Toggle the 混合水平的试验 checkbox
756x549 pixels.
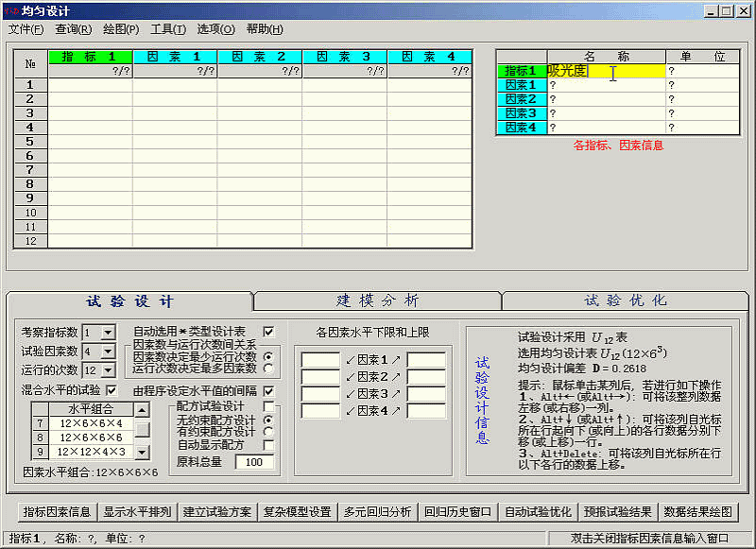click(112, 390)
